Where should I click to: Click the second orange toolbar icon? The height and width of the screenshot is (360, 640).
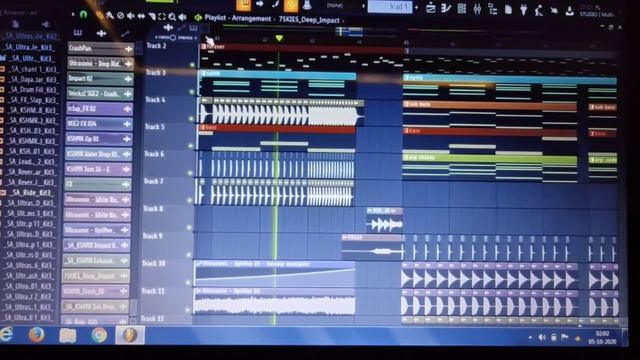291,5
